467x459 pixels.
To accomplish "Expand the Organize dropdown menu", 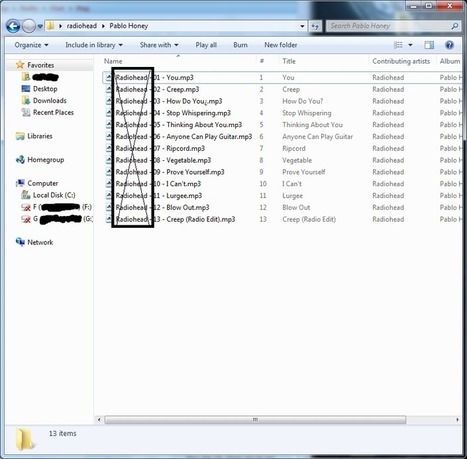I will (31, 45).
